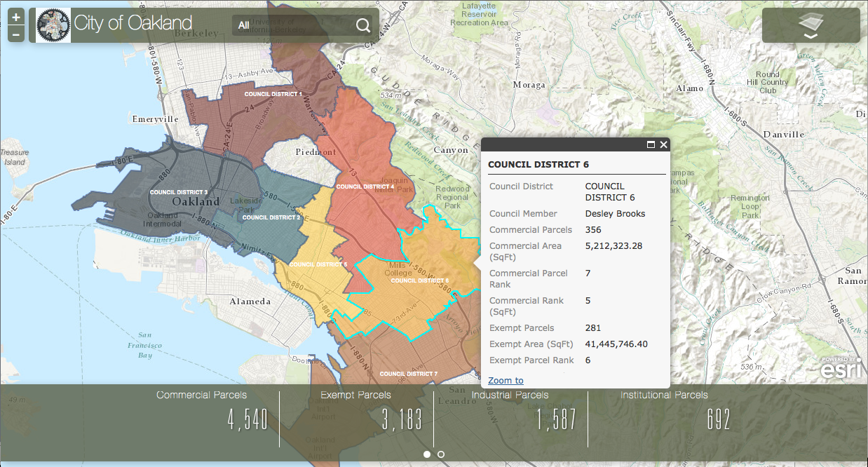Click Commercial Area value 5,212,323.28
This screenshot has width=868, height=467.
pyautogui.click(x=614, y=246)
